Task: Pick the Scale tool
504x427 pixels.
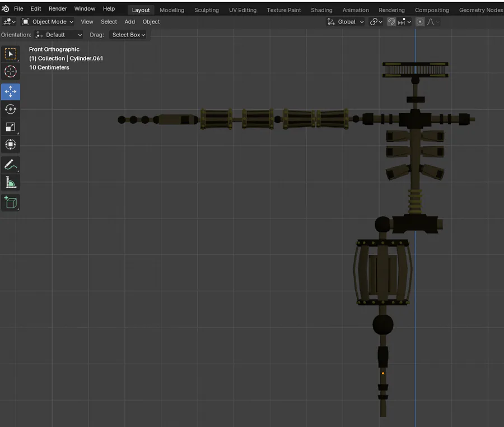Action: tap(11, 127)
